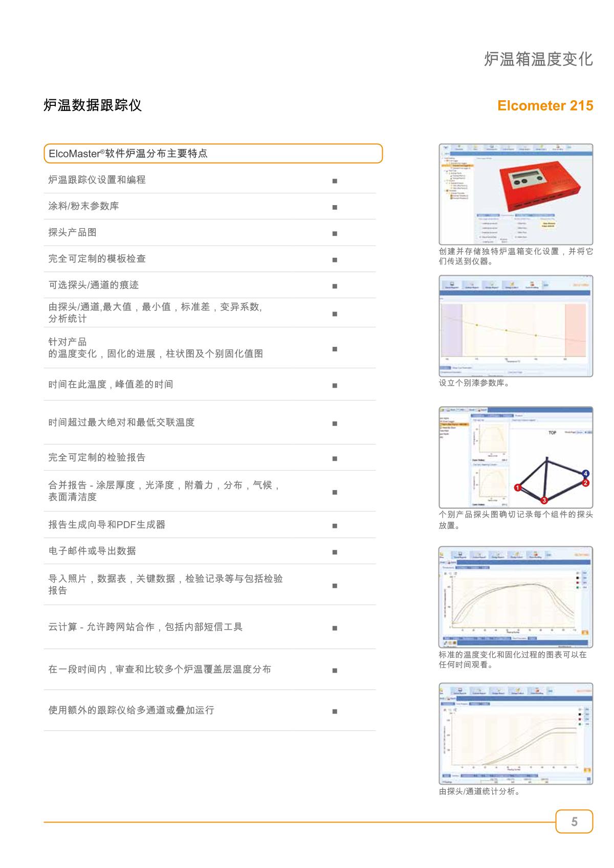The height and width of the screenshot is (868, 614).
Task: Select red probe marker 3 at frame bottom
Action: click(544, 500)
